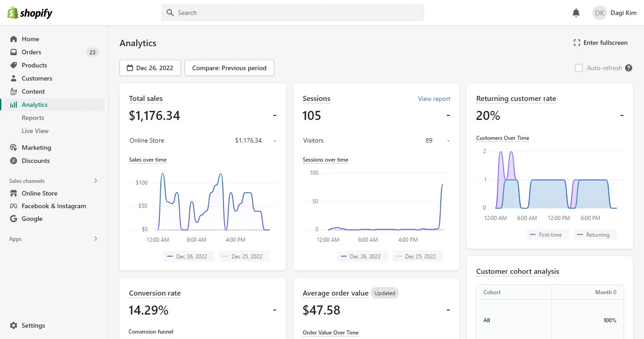Open Settings gear icon
This screenshot has width=644, height=339.
(x=14, y=325)
